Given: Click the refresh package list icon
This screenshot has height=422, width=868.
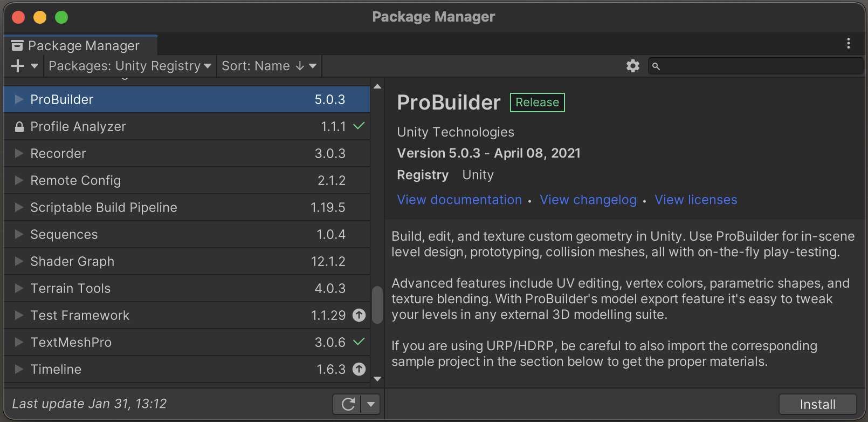Looking at the screenshot, I should [348, 404].
